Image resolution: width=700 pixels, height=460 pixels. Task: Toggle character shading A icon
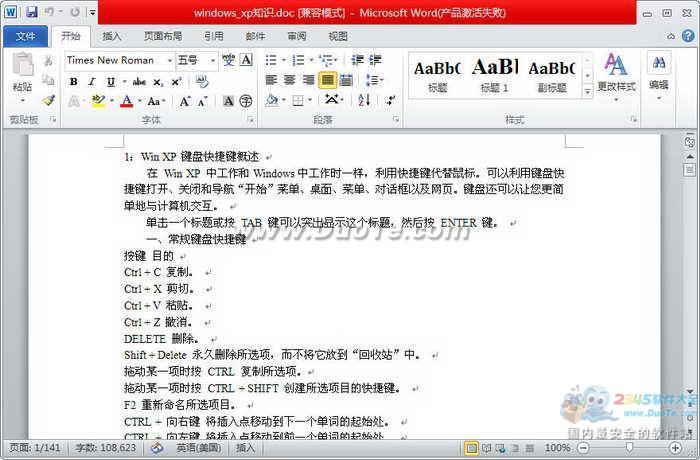[x=228, y=101]
